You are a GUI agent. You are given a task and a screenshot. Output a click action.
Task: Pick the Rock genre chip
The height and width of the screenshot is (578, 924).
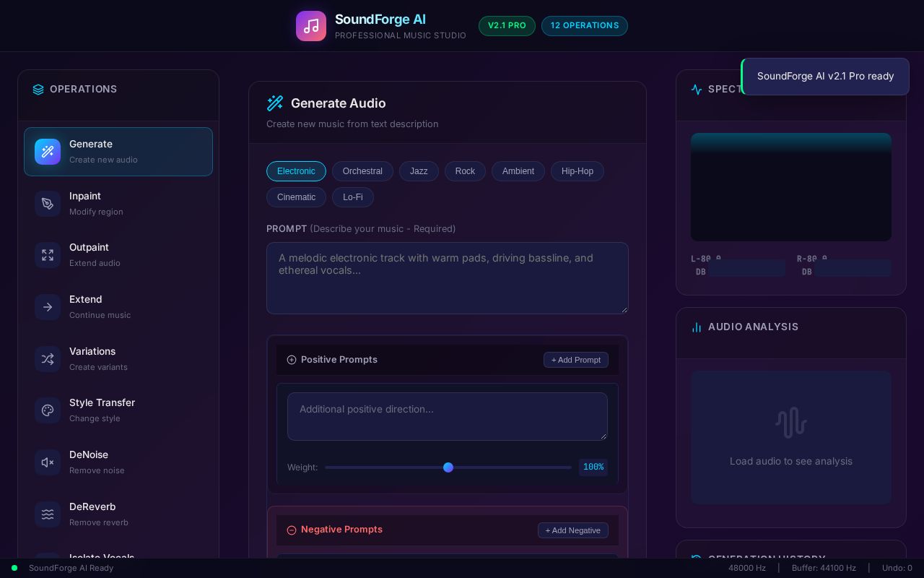click(465, 171)
